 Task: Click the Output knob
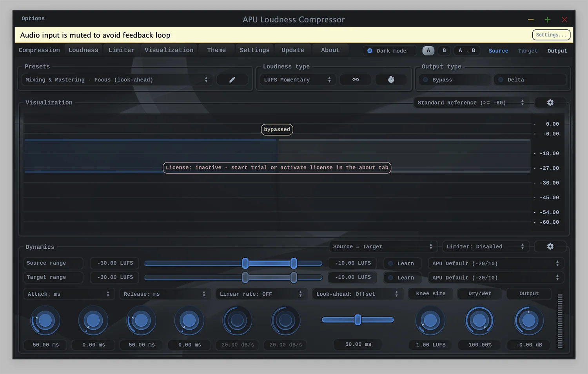coord(529,321)
